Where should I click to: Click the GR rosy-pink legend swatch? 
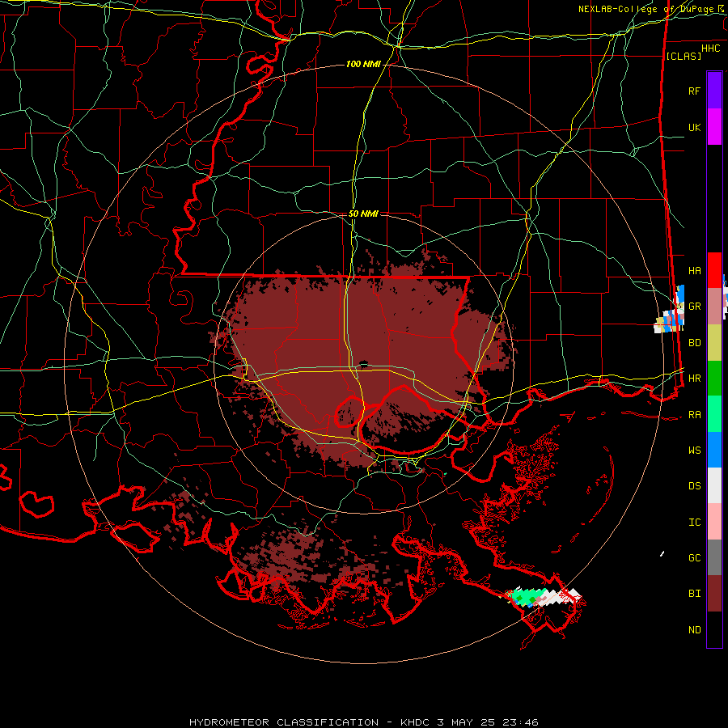pyautogui.click(x=714, y=307)
